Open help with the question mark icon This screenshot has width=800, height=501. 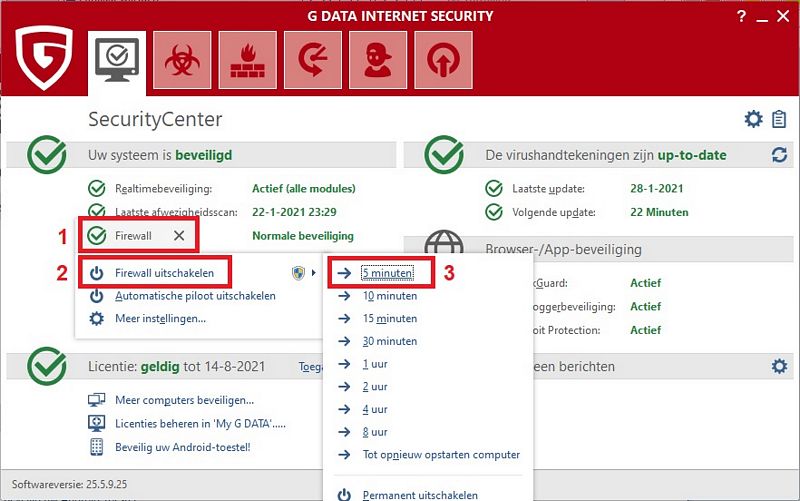pyautogui.click(x=741, y=16)
